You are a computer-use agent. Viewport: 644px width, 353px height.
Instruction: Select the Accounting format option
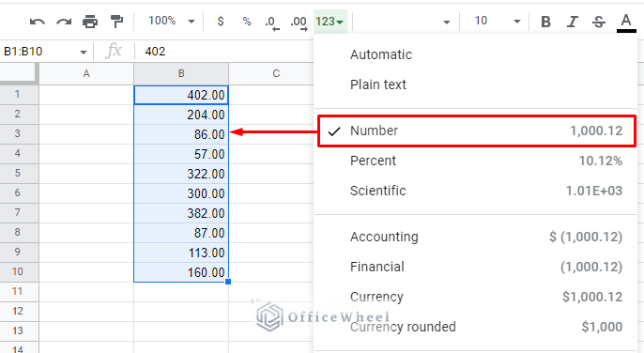[475, 237]
